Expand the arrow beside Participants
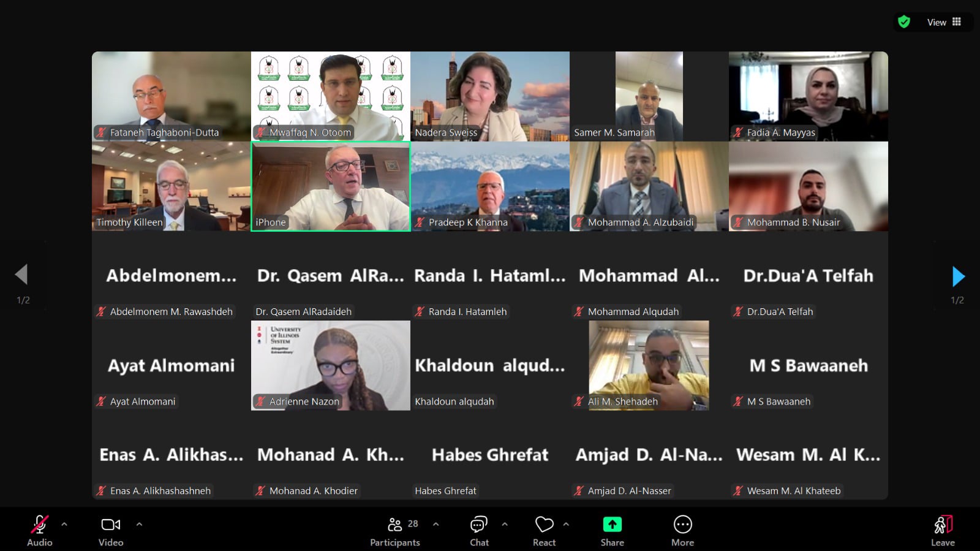 435,525
